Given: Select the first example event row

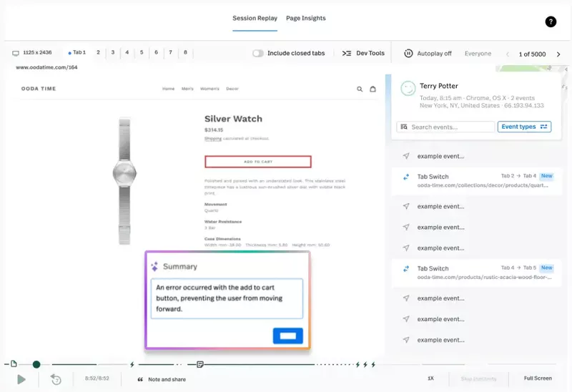Looking at the screenshot, I should click(476, 156).
